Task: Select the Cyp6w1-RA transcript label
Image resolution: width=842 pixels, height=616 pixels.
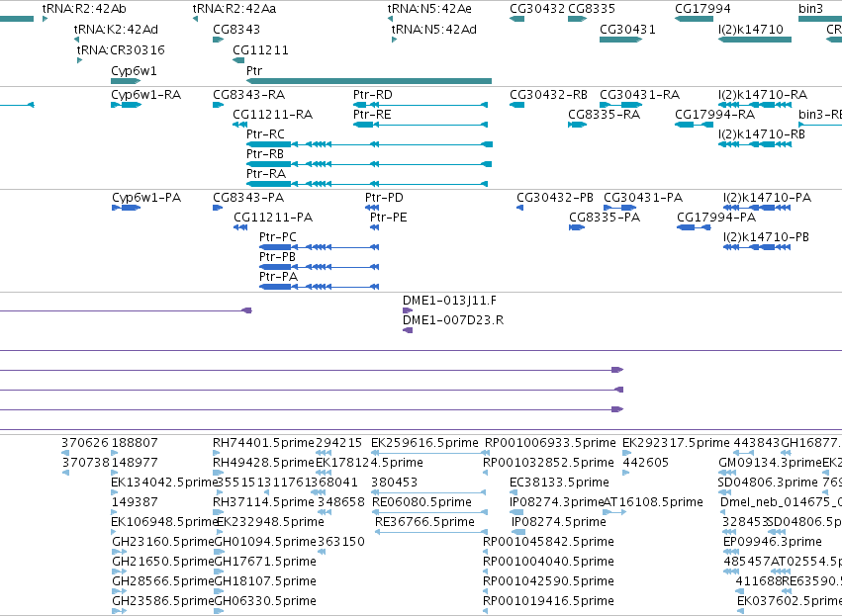Action: point(146,95)
